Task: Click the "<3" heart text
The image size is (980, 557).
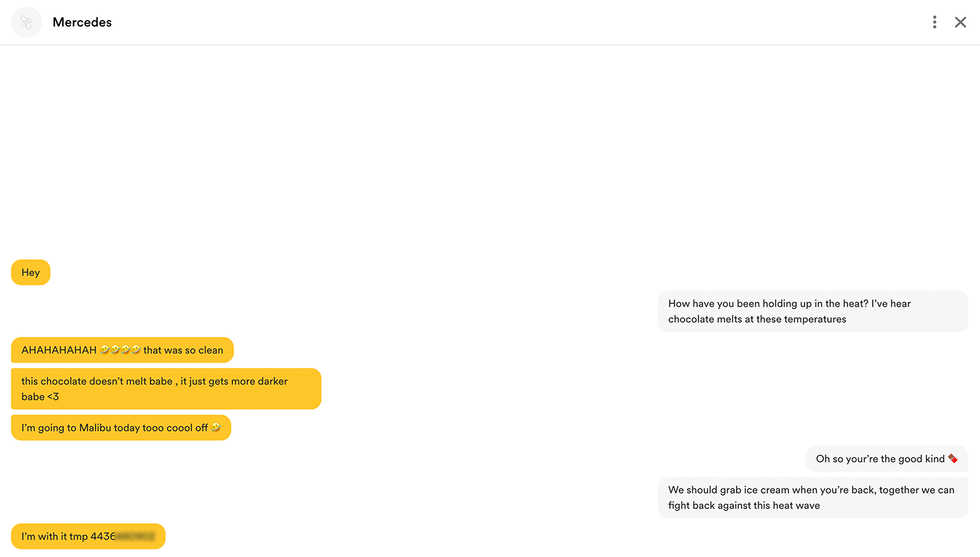Action: (x=53, y=397)
